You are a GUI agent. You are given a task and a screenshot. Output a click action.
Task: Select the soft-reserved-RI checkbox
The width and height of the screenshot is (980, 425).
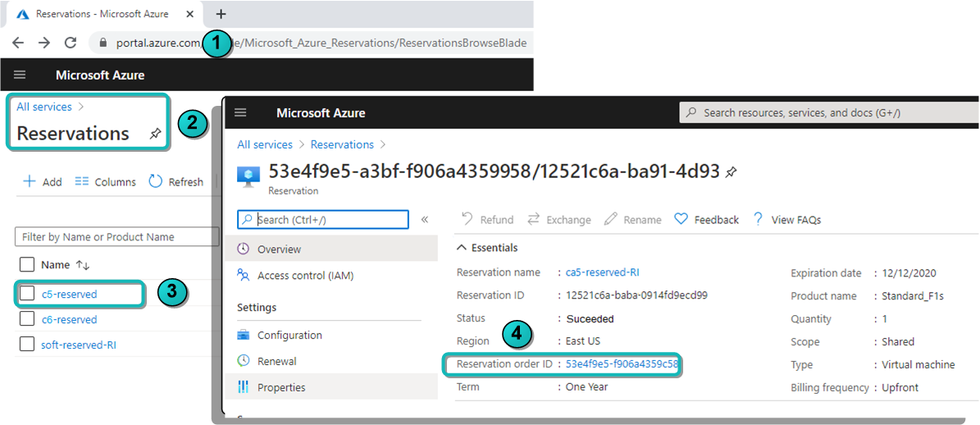tap(27, 345)
